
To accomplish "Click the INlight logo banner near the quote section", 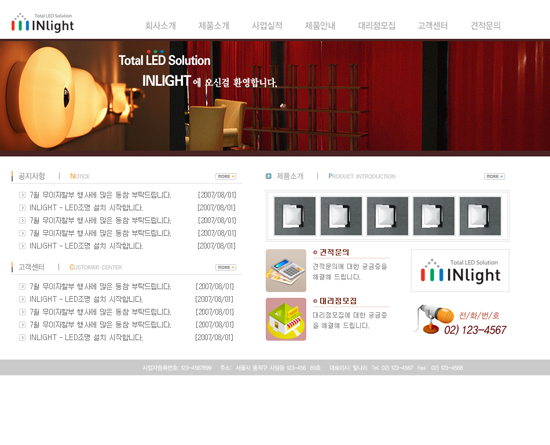I will [460, 270].
